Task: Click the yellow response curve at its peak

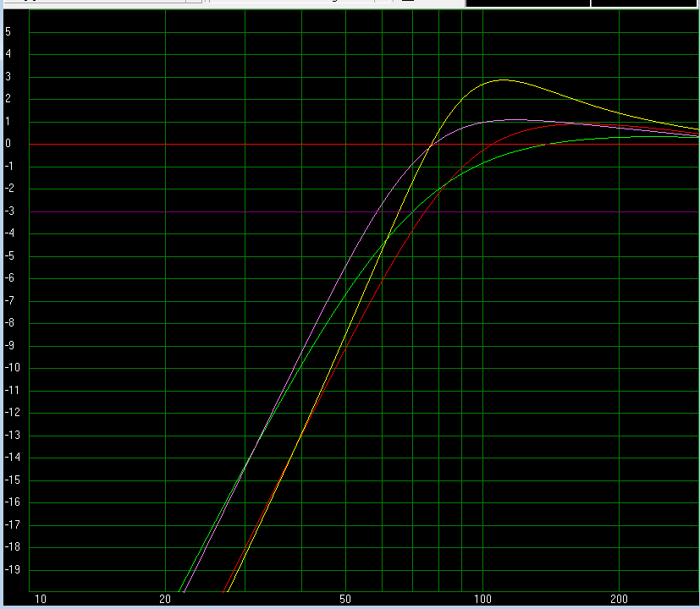Action: click(x=504, y=80)
